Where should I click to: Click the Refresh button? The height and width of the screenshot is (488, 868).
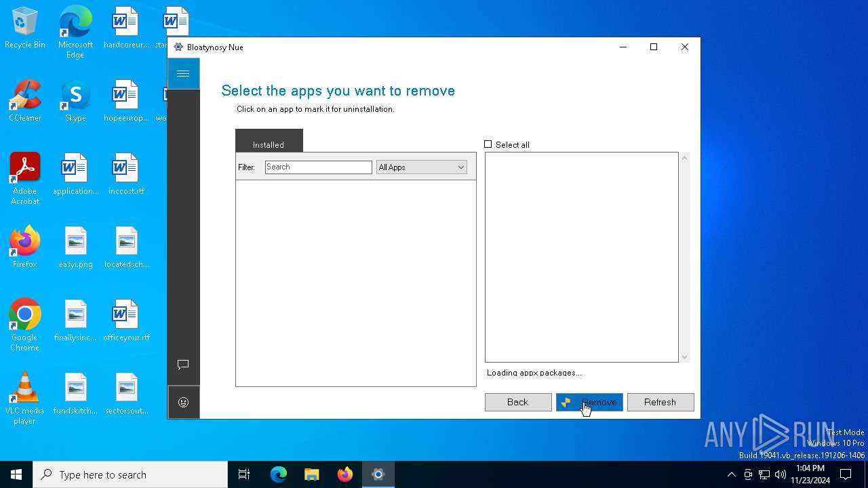[660, 402]
